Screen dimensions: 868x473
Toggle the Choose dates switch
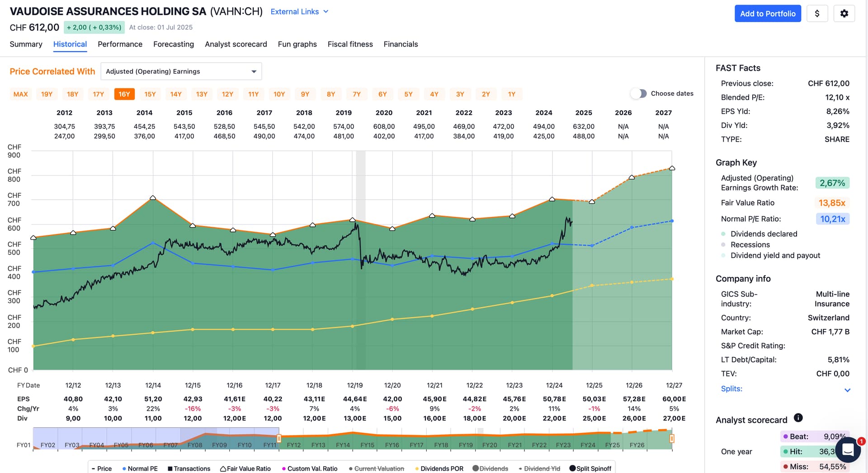[x=639, y=94]
